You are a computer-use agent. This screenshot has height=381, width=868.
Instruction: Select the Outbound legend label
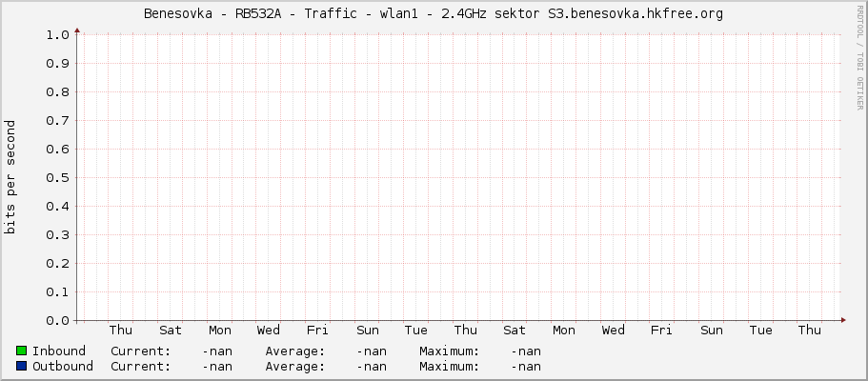pyautogui.click(x=63, y=366)
